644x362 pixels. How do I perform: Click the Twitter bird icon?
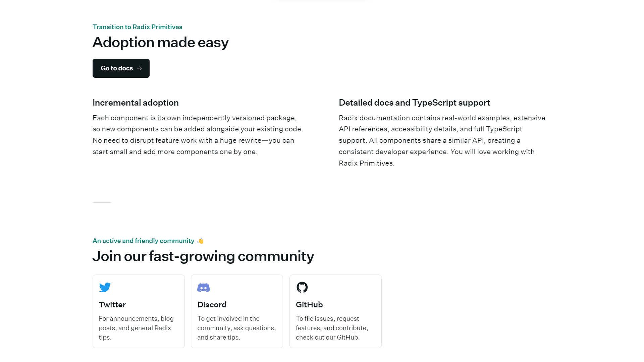(x=105, y=287)
